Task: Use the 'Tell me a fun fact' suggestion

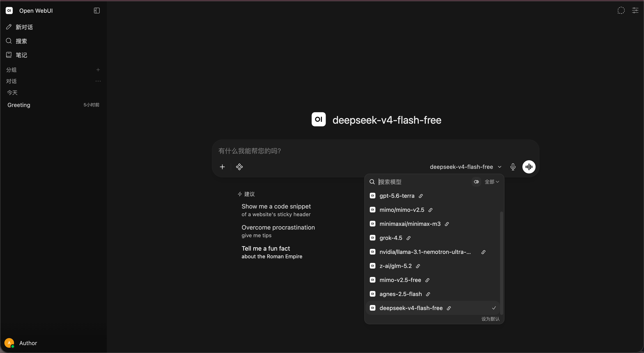Action: [x=272, y=252]
